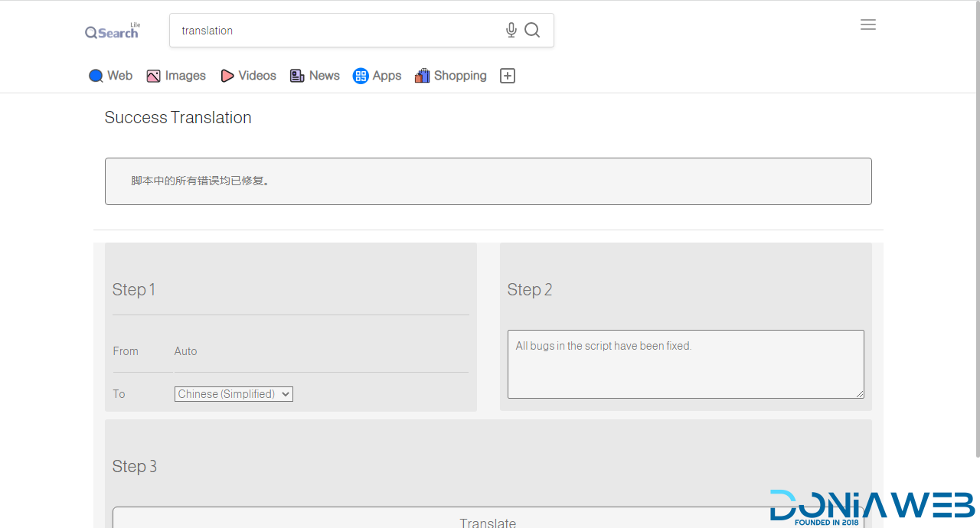
Task: Click the translated Chinese result box
Action: tap(488, 181)
